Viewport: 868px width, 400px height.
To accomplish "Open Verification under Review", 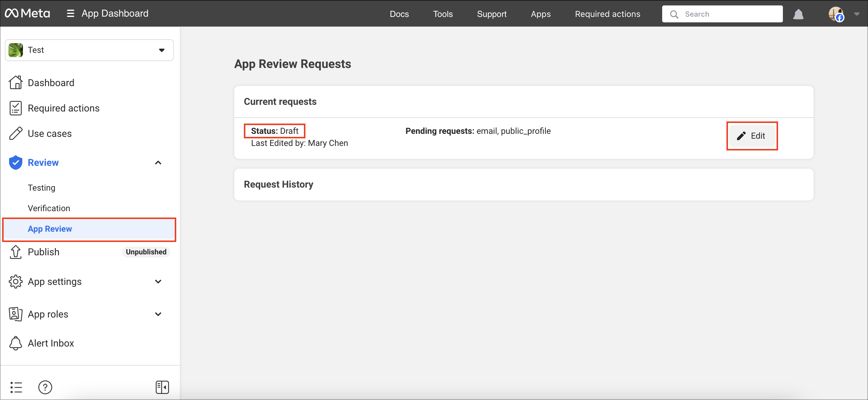I will (x=49, y=208).
